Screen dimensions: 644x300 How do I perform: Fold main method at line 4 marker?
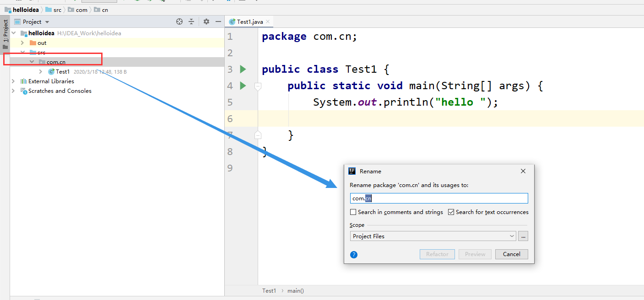click(x=258, y=86)
